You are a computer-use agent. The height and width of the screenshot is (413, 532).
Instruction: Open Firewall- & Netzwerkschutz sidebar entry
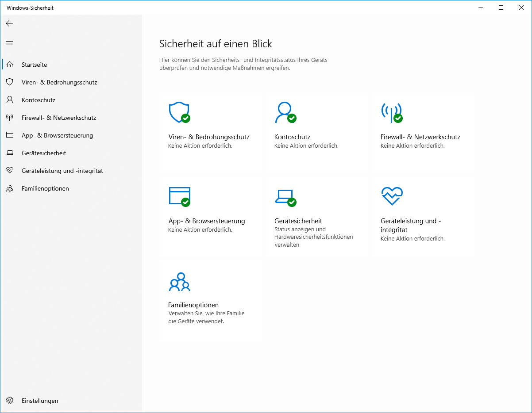[x=71, y=118]
